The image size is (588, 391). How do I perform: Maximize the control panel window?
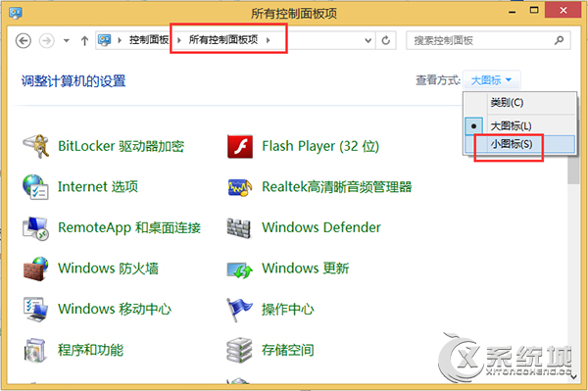click(x=534, y=11)
